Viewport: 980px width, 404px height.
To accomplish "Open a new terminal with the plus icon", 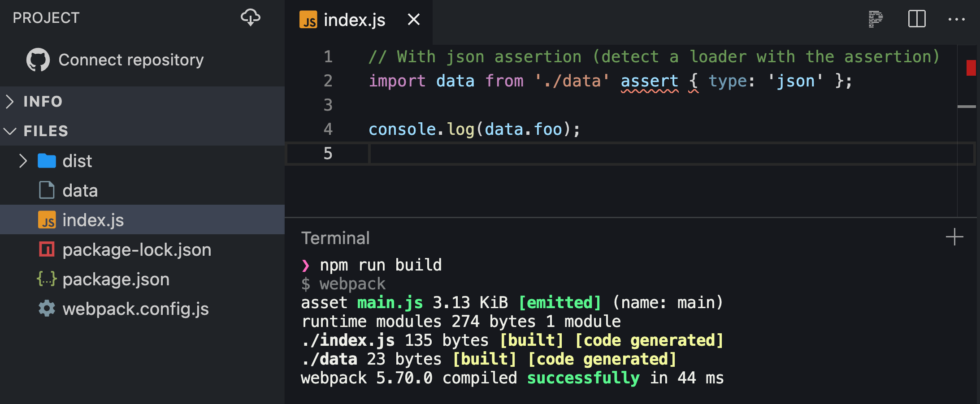I will pos(954,237).
